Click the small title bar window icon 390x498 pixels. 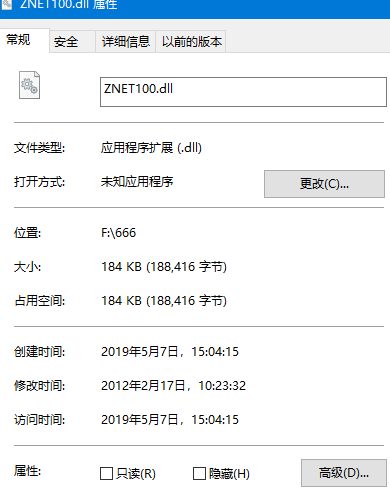[6, 4]
